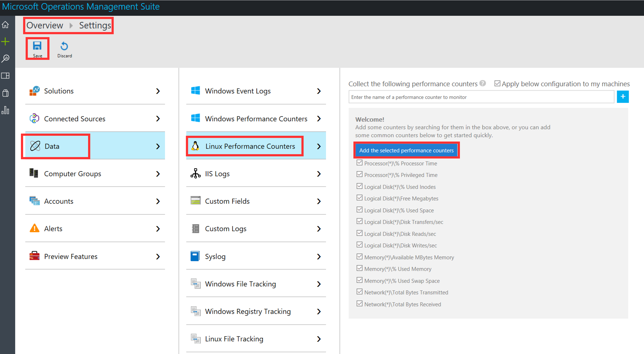Expand the Windows Event Logs chevron
The height and width of the screenshot is (354, 644).
(x=319, y=91)
